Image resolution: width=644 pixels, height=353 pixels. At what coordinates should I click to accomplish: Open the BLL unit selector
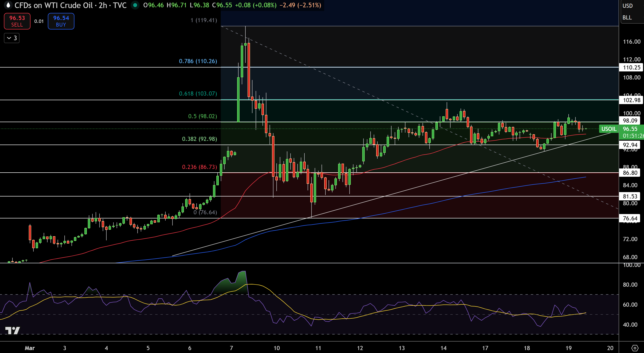(627, 18)
